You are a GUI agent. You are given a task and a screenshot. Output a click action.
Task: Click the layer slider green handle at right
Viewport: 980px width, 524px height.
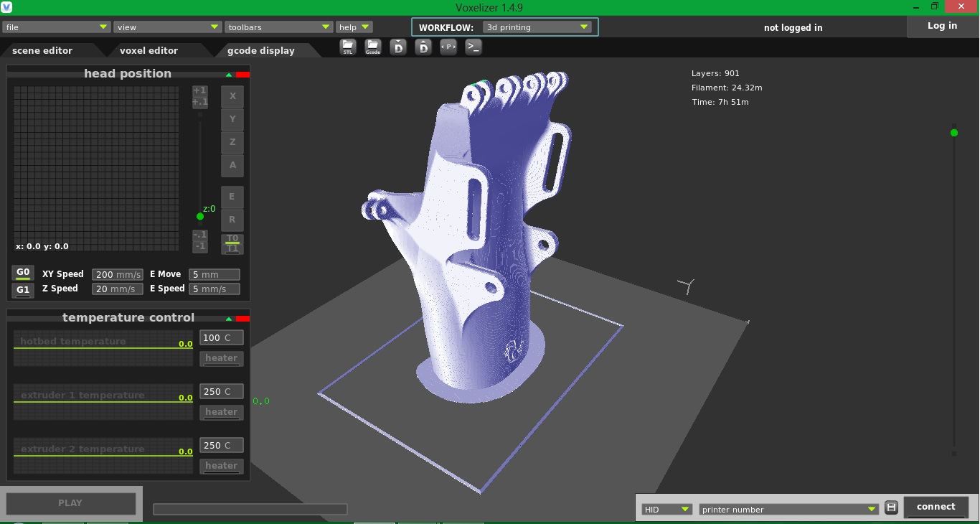pos(953,133)
